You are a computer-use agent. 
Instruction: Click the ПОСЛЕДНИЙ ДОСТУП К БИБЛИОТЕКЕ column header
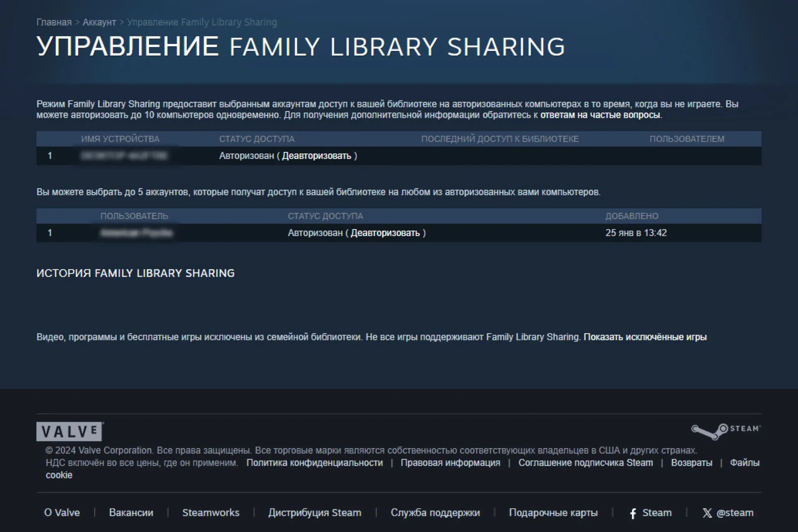pos(500,139)
